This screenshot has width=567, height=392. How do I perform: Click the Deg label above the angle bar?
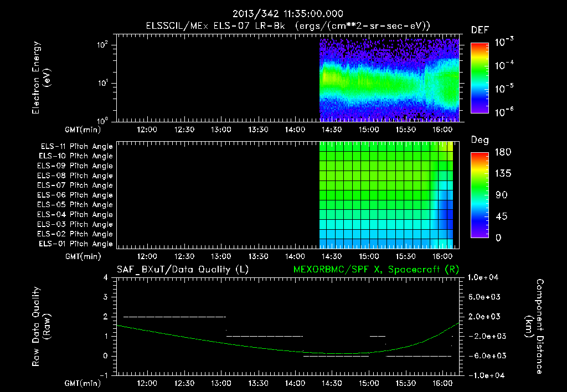pyautogui.click(x=480, y=140)
